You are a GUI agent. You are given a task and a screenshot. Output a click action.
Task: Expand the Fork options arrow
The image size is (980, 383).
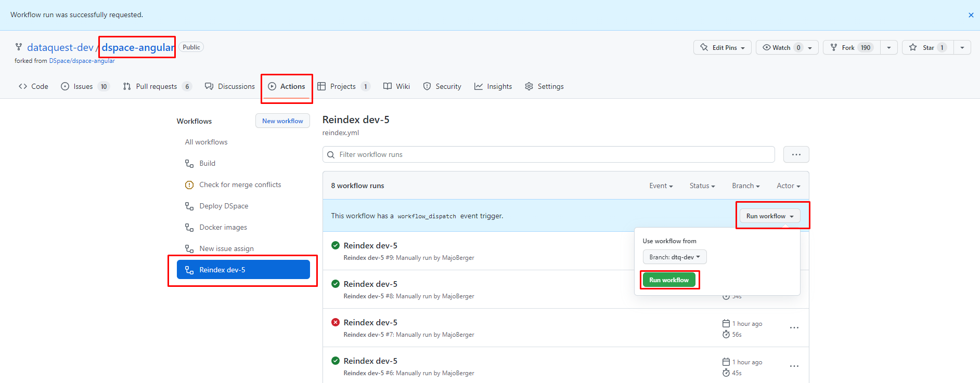889,47
